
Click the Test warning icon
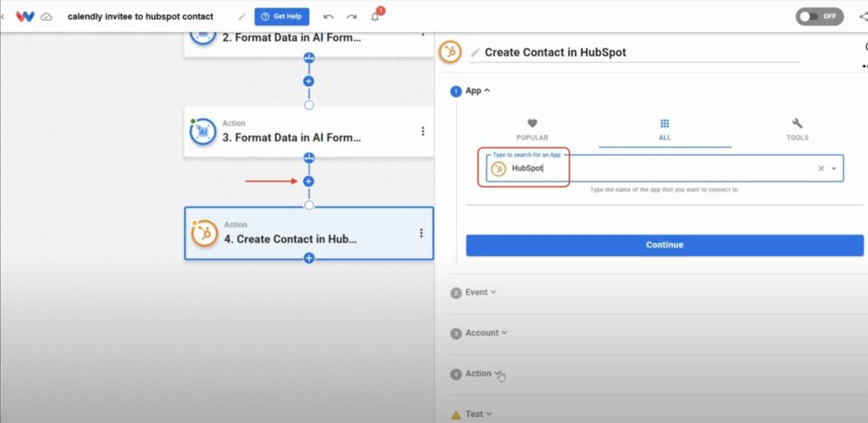(x=455, y=415)
